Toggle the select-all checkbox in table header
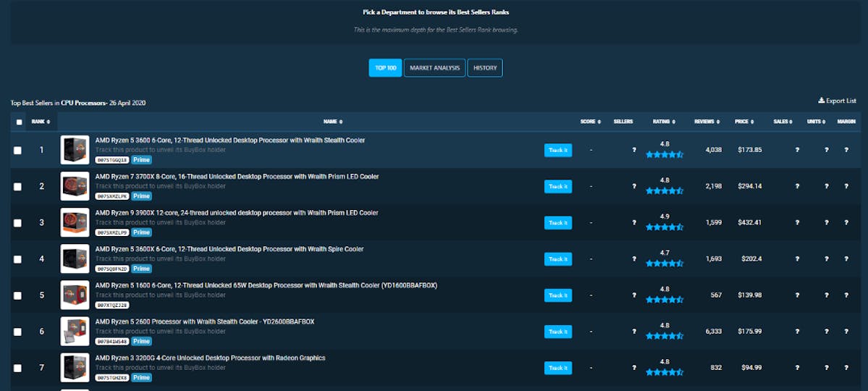 (x=20, y=122)
